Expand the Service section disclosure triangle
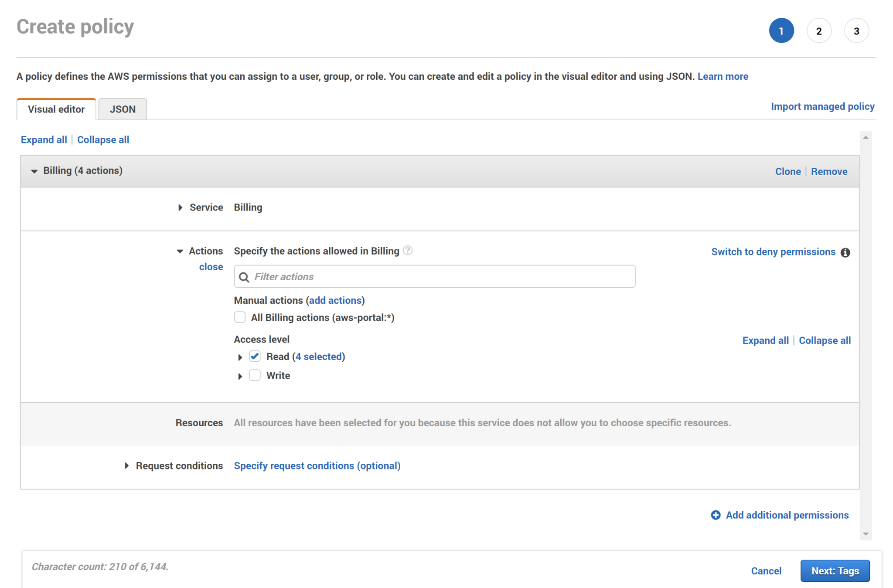893x588 pixels. click(x=181, y=207)
